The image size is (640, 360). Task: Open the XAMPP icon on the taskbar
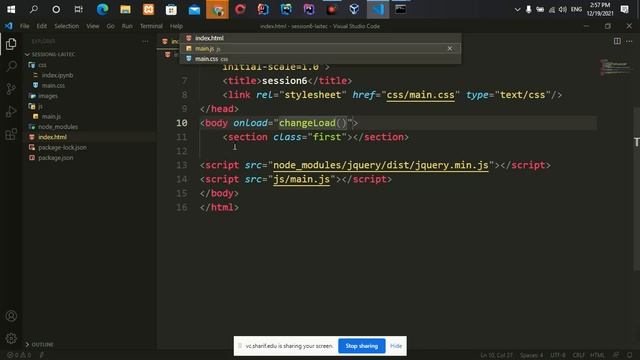click(x=148, y=9)
